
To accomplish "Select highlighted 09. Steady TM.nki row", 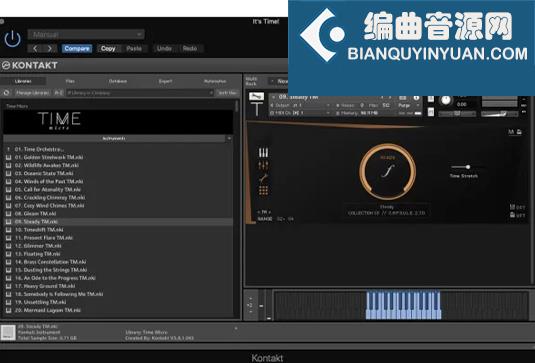I will 118,222.
